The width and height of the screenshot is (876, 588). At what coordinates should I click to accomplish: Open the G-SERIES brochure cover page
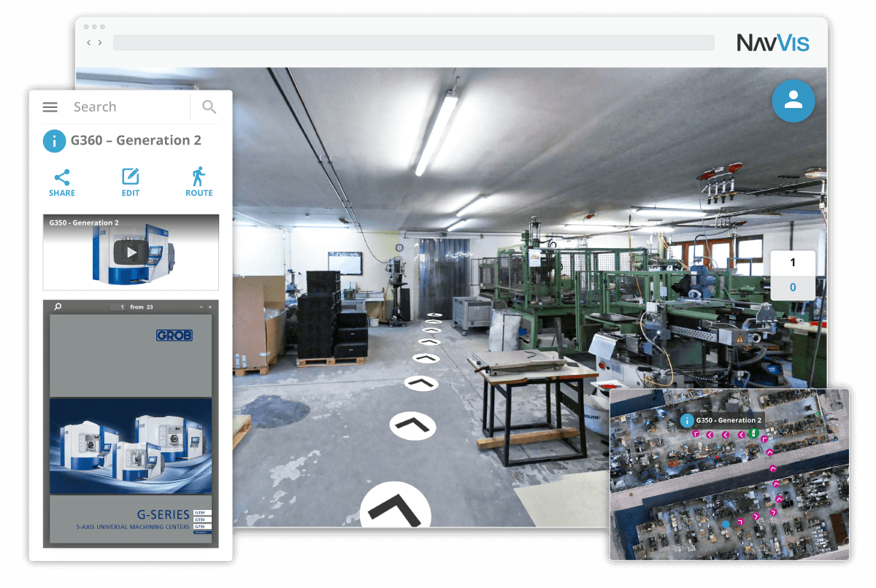(x=131, y=428)
